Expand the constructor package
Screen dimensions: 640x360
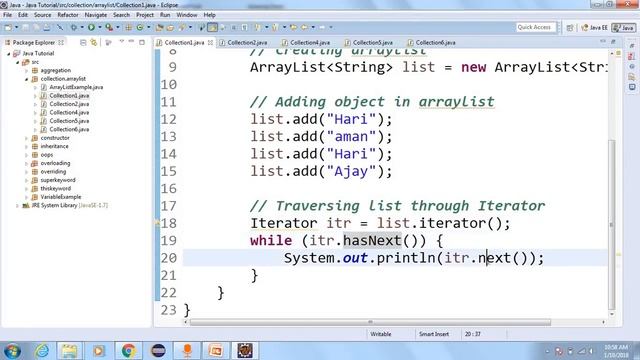click(x=27, y=138)
